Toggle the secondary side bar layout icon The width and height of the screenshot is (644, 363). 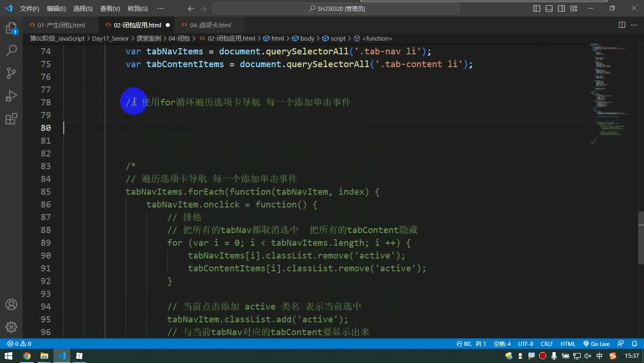click(x=561, y=9)
